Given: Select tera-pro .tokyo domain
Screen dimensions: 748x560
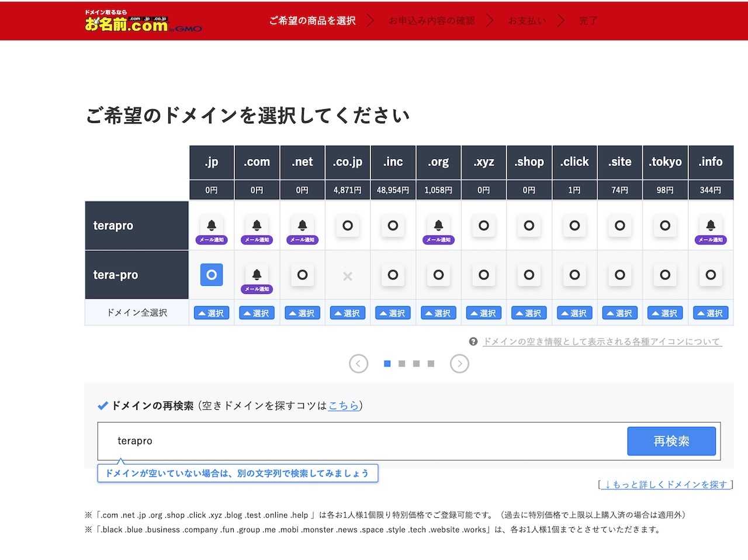Looking at the screenshot, I should (665, 275).
